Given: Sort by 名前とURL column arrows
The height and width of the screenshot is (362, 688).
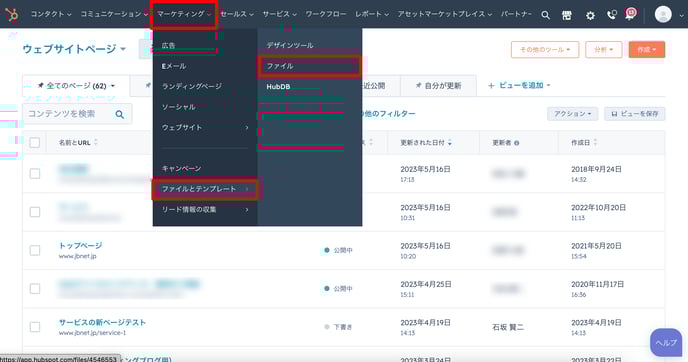Looking at the screenshot, I should [x=96, y=143].
